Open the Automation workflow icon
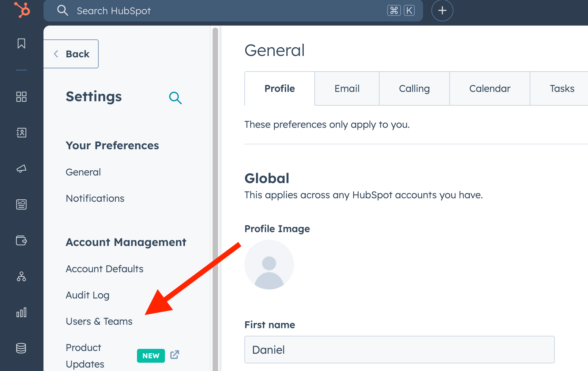 pyautogui.click(x=21, y=276)
